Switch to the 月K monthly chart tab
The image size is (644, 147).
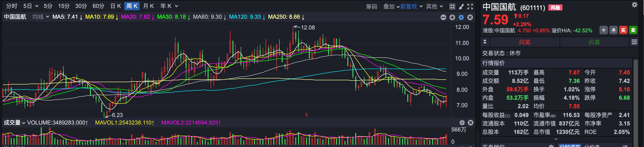coord(148,6)
